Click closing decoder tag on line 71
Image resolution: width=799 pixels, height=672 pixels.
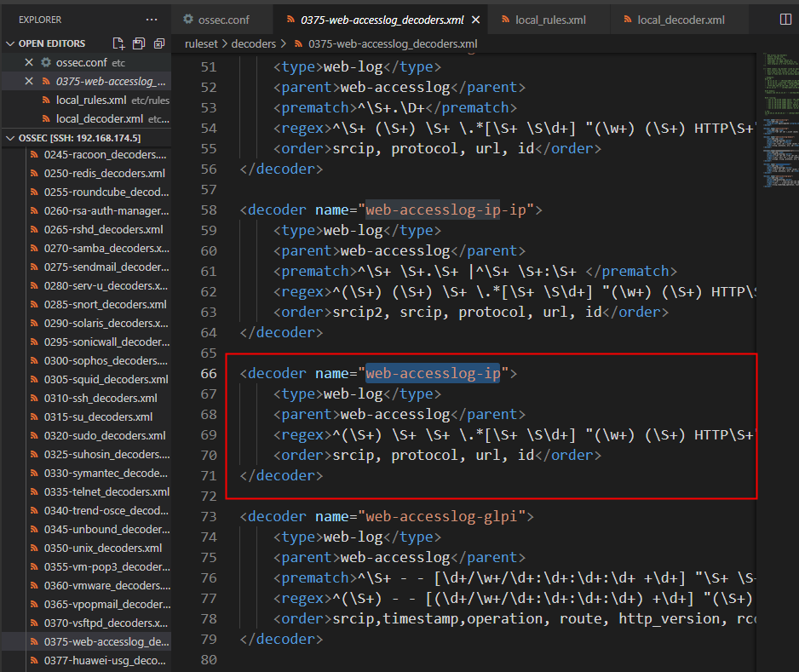pyautogui.click(x=281, y=475)
